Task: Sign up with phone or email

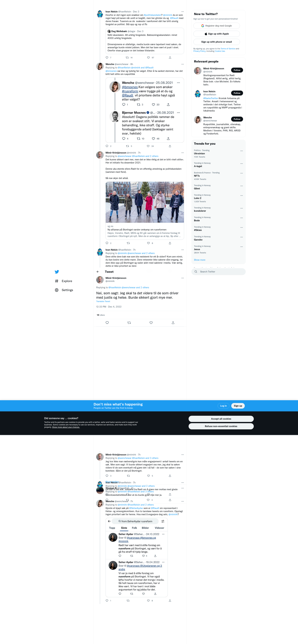Action: pyautogui.click(x=216, y=42)
